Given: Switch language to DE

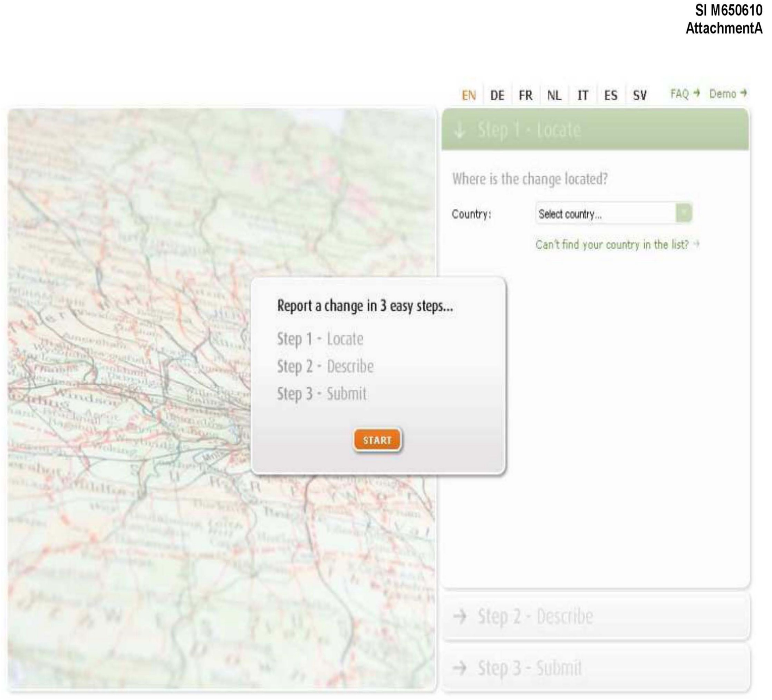Looking at the screenshot, I should tap(497, 95).
